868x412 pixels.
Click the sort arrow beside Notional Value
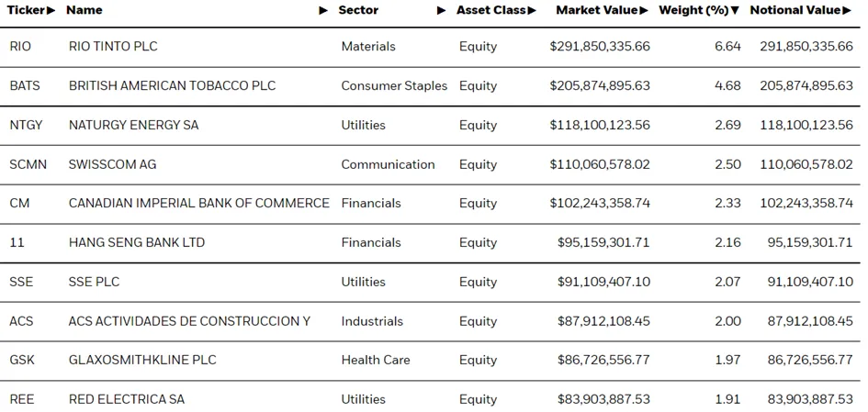point(847,10)
